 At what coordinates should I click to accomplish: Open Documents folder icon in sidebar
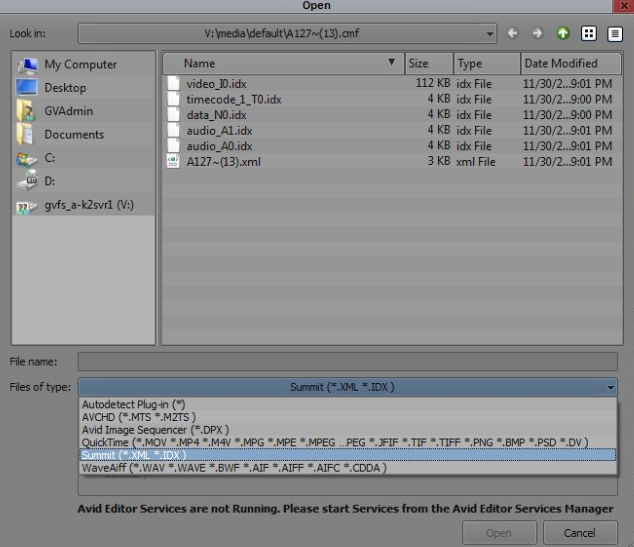click(25, 134)
